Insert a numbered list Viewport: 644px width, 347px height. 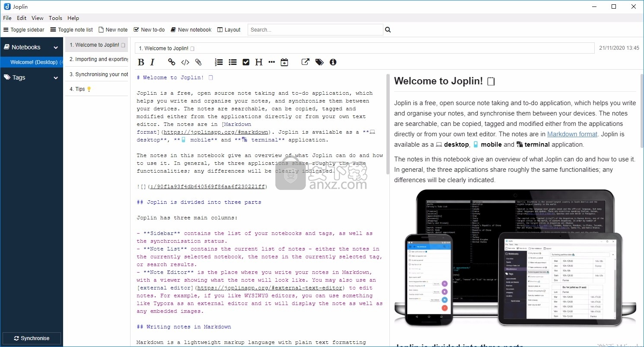coord(219,62)
